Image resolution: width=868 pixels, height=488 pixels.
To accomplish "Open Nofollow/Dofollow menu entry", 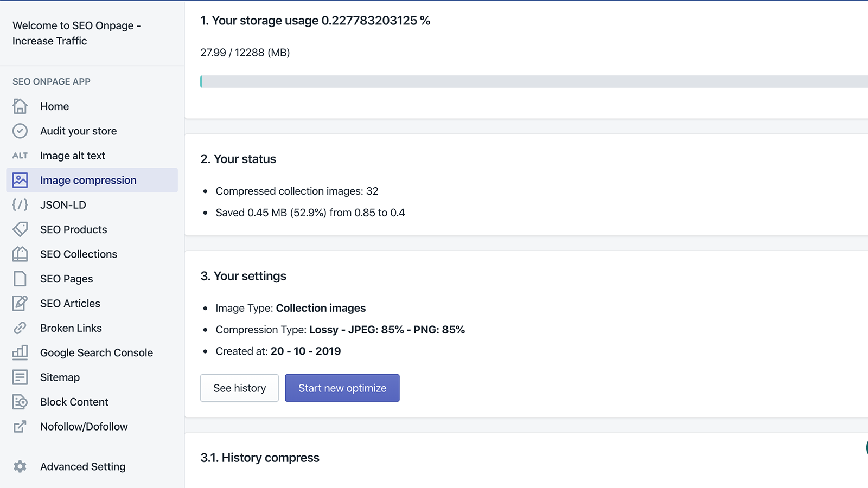I will tap(84, 427).
